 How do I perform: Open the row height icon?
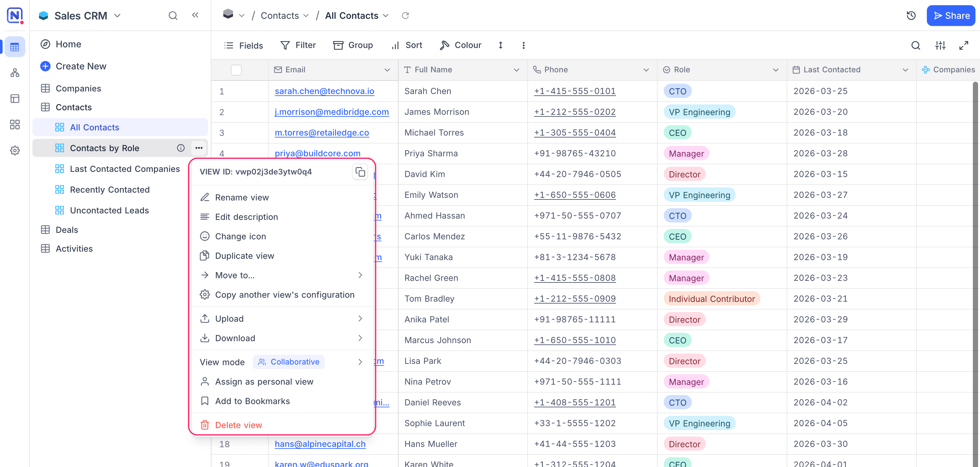(501, 45)
